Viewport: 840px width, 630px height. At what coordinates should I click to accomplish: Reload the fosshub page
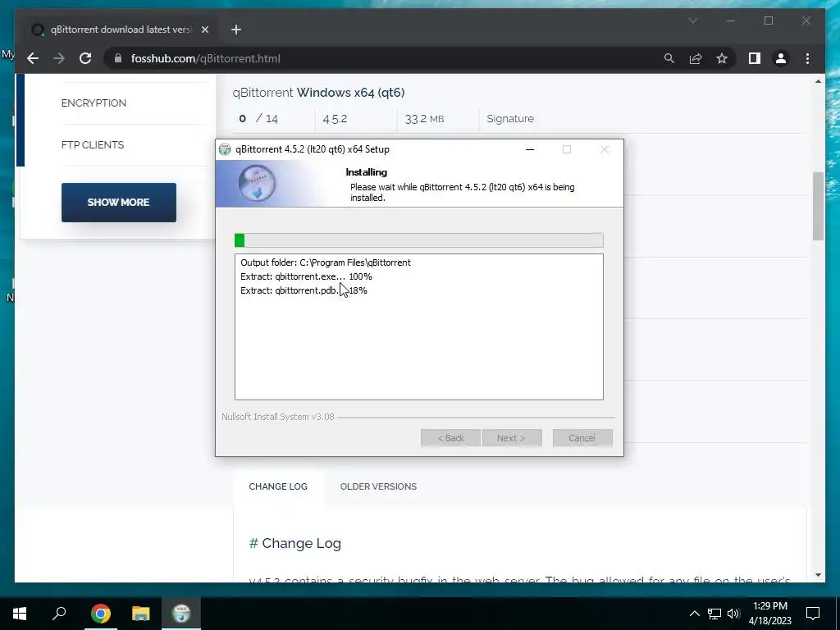point(85,58)
